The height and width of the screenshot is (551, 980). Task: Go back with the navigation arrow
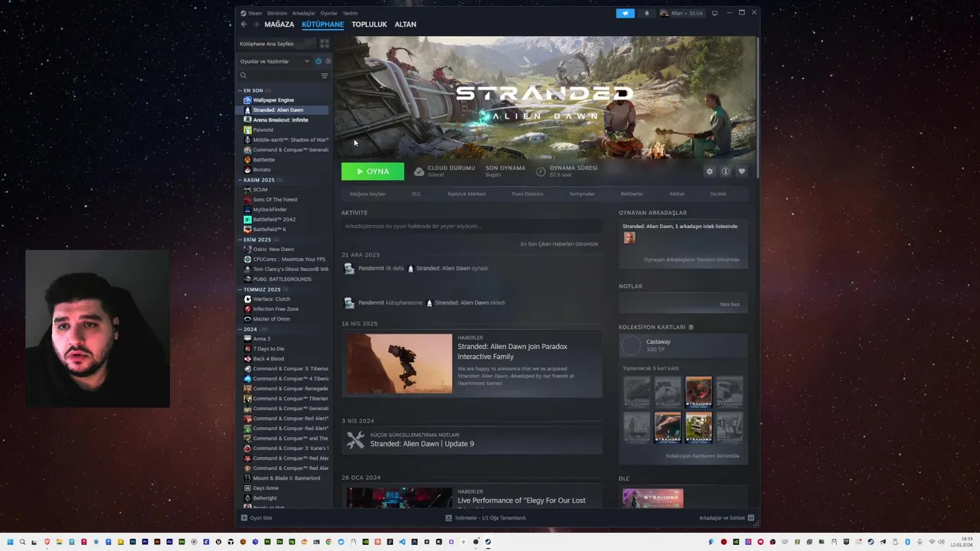click(x=244, y=24)
